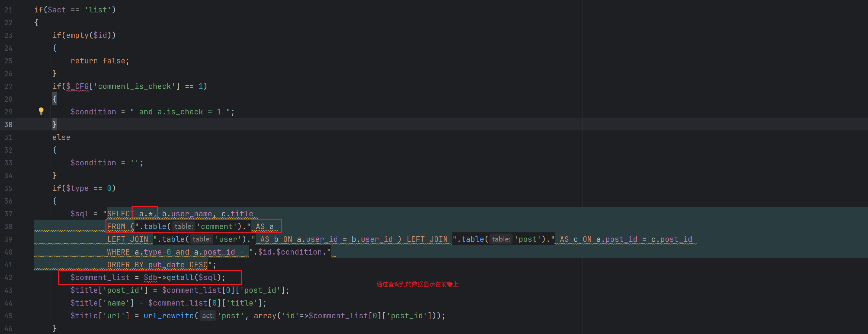Click line number 30 in gutter
The height and width of the screenshot is (334, 868).
[x=8, y=125]
